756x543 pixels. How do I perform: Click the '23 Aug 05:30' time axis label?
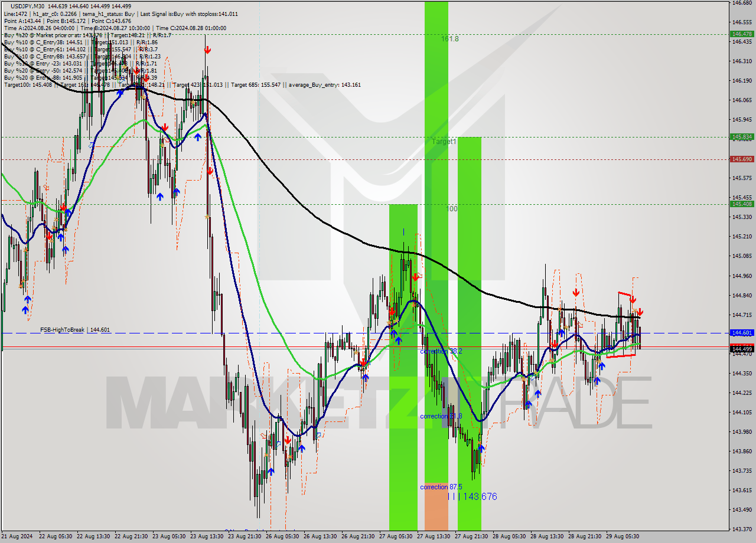[x=169, y=537]
